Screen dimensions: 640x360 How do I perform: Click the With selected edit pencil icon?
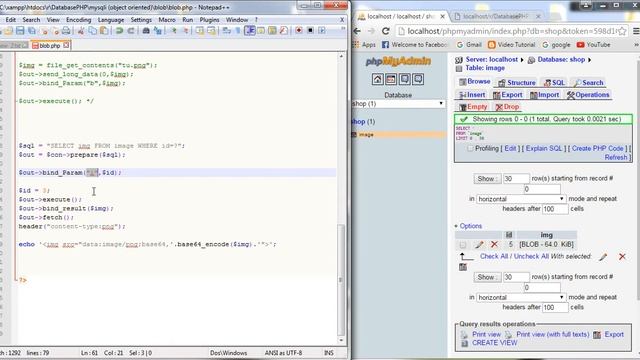click(x=603, y=257)
